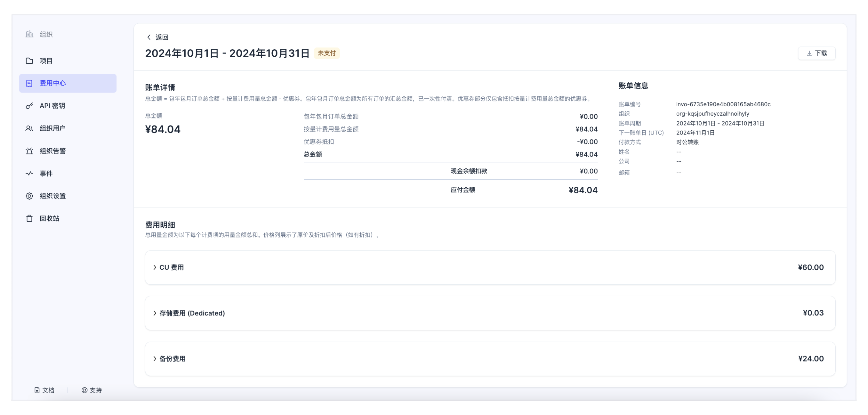Click the 未支付 status badge
868x415 pixels.
326,53
